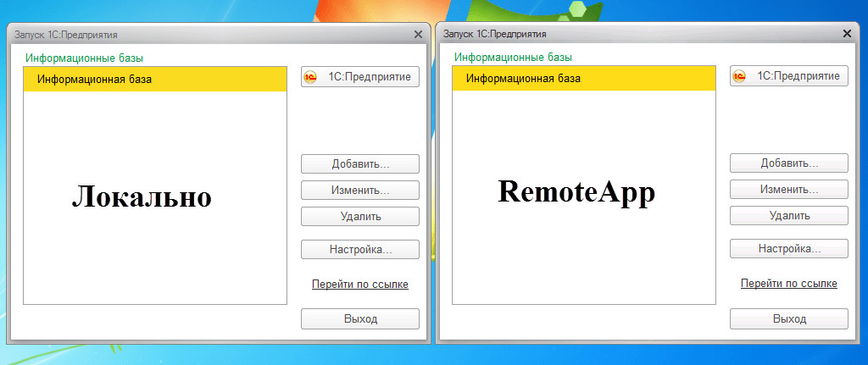Open Изменить... in the right window
The height and width of the screenshot is (365, 868).
point(789,190)
